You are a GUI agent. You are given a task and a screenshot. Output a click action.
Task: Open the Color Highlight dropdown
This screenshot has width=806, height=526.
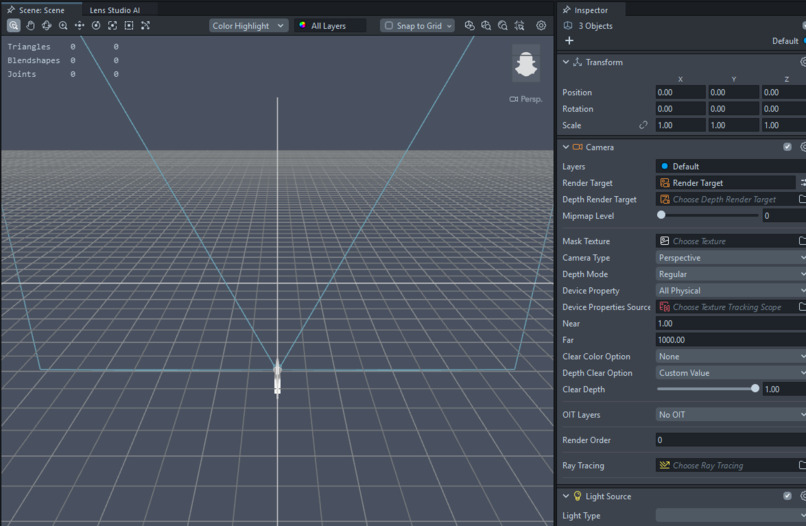point(248,26)
